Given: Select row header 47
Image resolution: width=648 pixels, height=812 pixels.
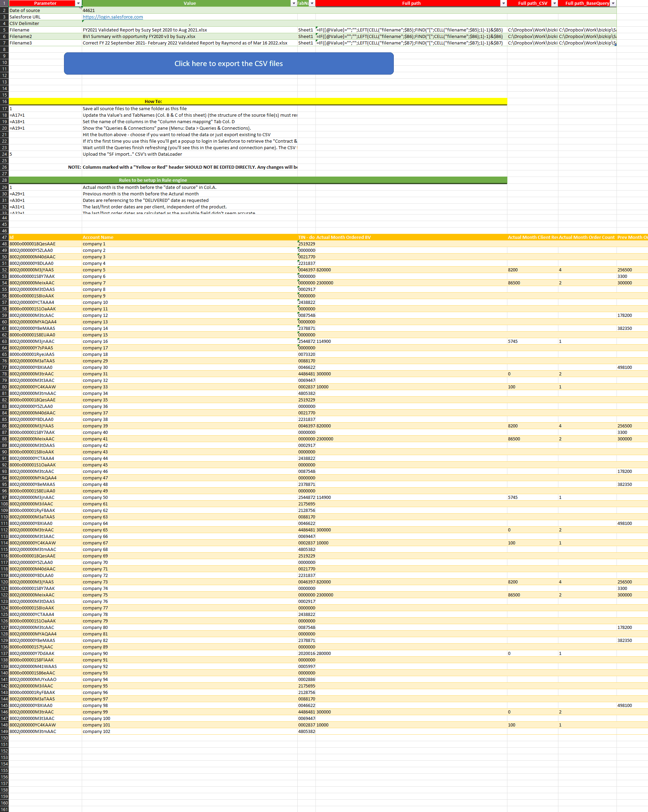Looking at the screenshot, I should tap(4, 237).
